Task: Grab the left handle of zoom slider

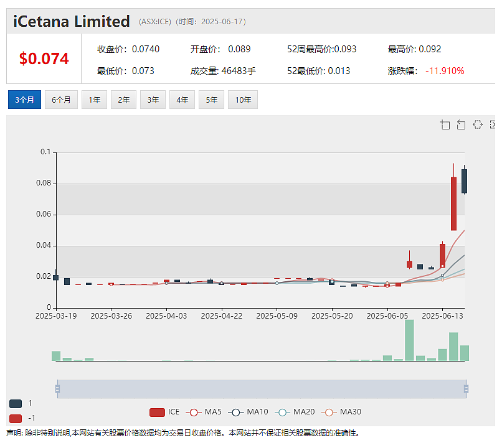Action: [58, 389]
